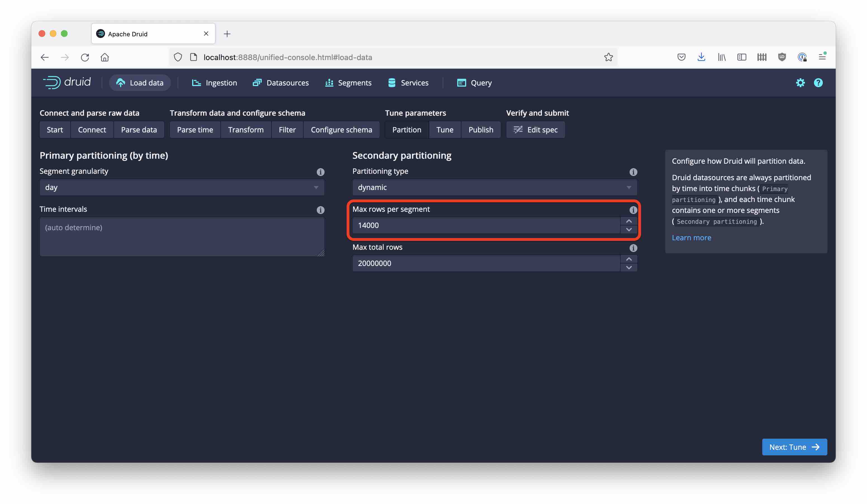The image size is (867, 504).
Task: Open the help icon in the navbar
Action: click(x=818, y=83)
